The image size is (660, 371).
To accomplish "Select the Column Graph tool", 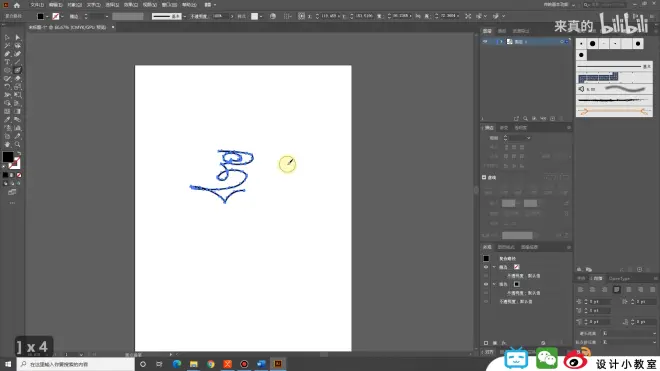I will (18, 128).
